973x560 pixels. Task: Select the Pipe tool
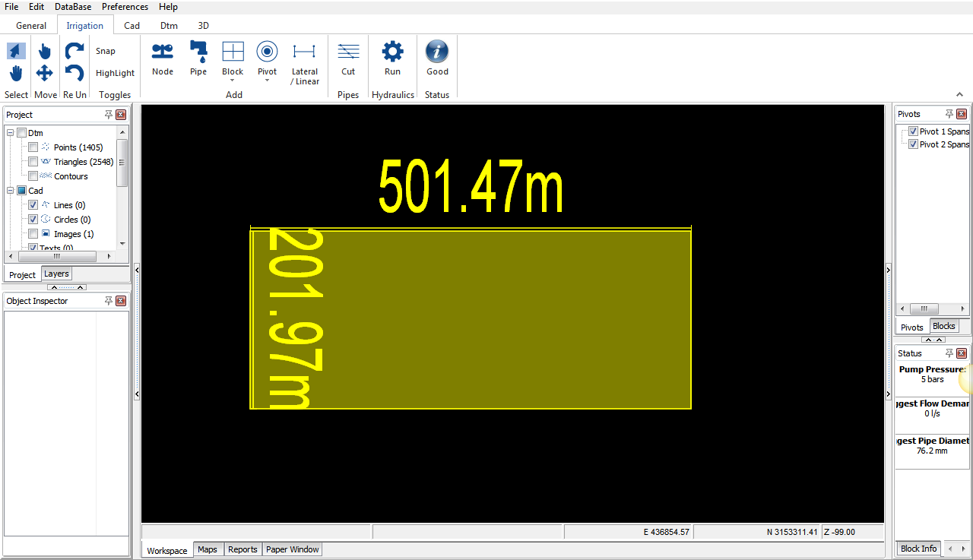pos(198,52)
